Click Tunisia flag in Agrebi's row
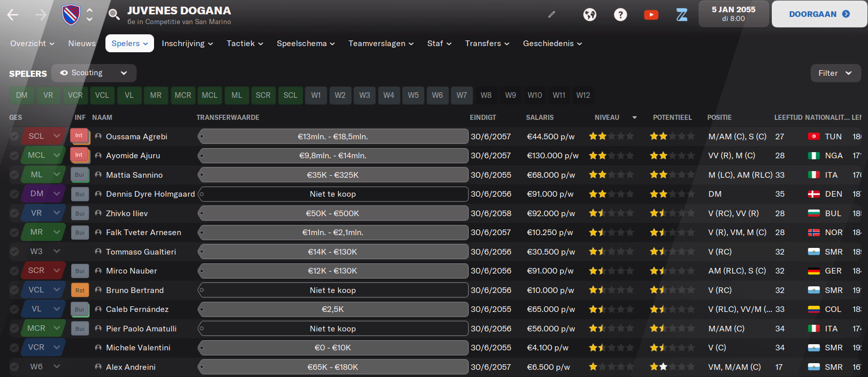 tap(814, 136)
